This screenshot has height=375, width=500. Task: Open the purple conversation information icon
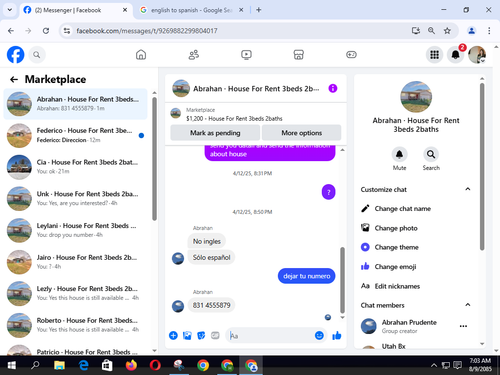[333, 88]
